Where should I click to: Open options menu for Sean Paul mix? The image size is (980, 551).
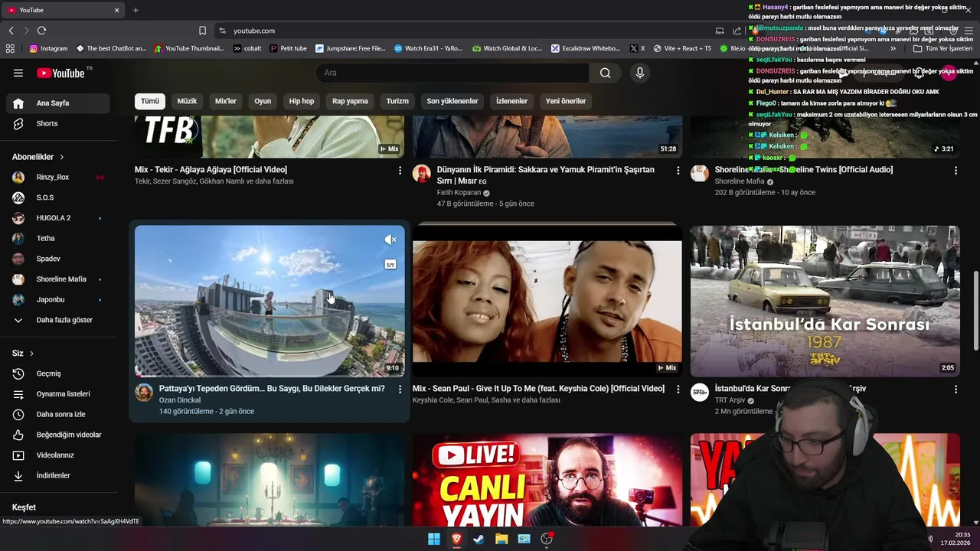pyautogui.click(x=678, y=390)
